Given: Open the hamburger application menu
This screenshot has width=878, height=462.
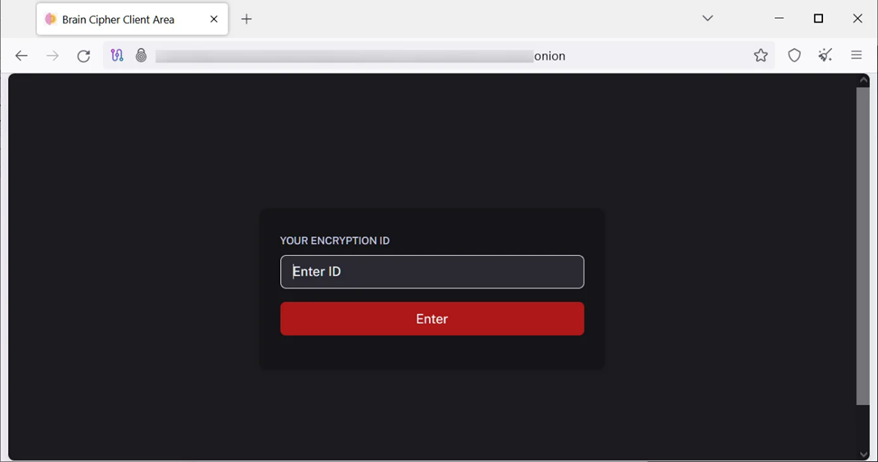Looking at the screenshot, I should point(856,56).
